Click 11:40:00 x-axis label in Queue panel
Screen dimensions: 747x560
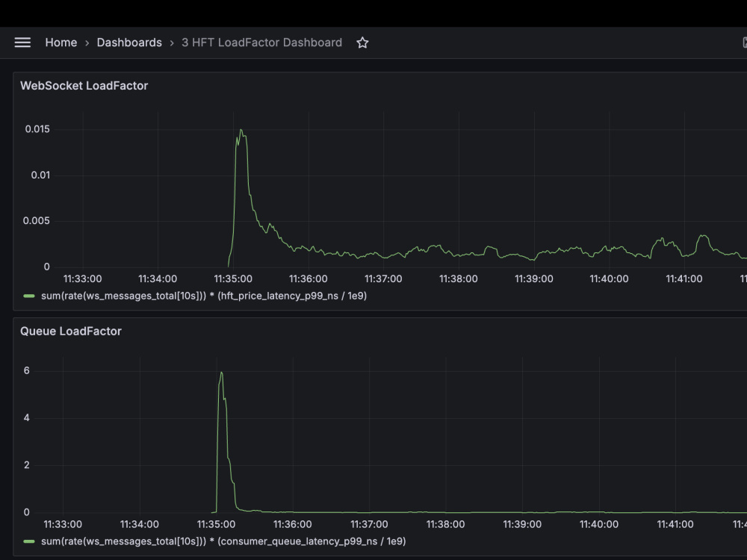pyautogui.click(x=599, y=524)
